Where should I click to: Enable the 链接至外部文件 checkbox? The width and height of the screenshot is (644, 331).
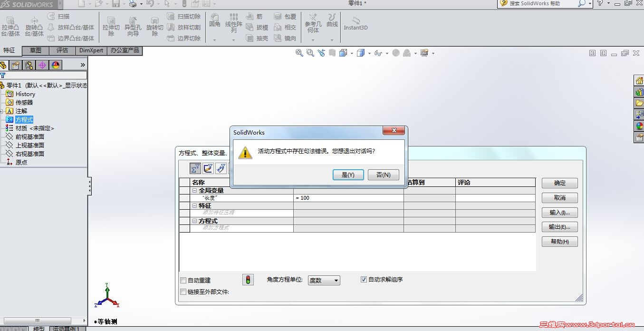click(x=183, y=292)
